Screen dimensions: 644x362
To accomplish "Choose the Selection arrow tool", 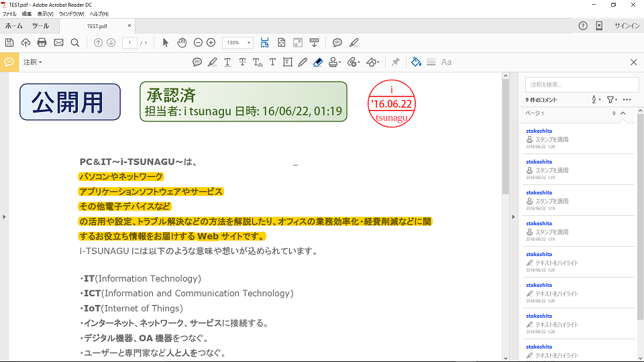I will click(x=166, y=43).
